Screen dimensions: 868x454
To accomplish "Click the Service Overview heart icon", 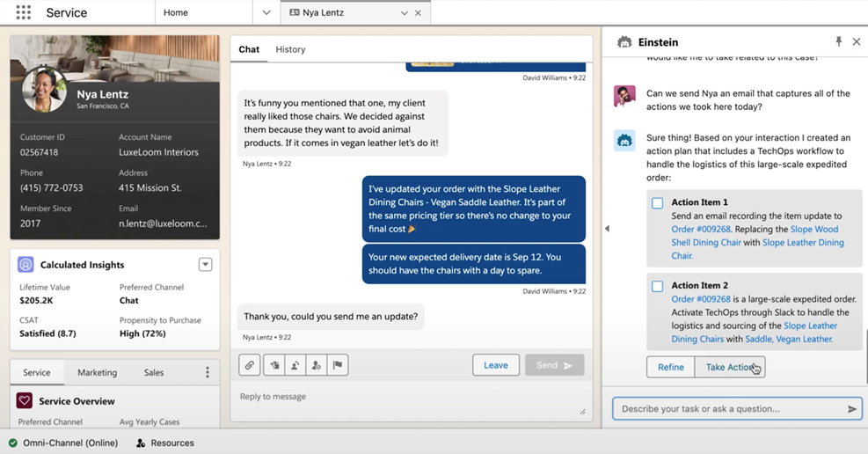I will coord(25,400).
